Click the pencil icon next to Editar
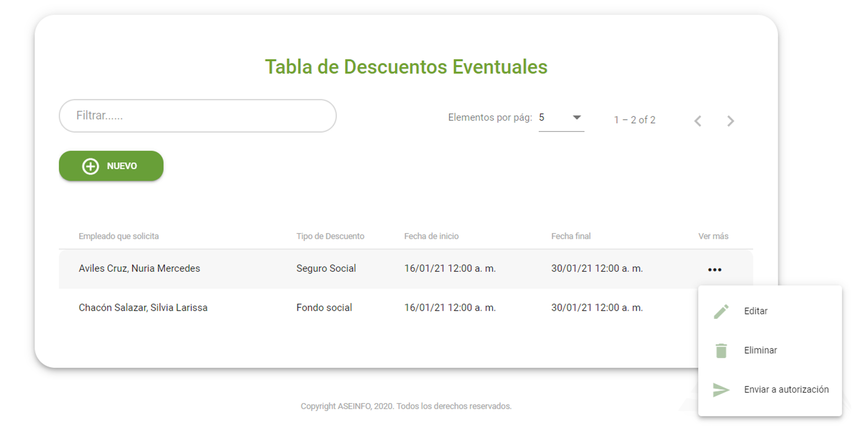This screenshot has height=434, width=868. click(721, 311)
